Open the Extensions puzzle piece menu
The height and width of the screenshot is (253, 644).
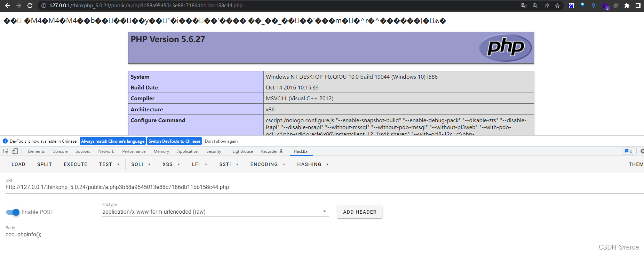627,6
